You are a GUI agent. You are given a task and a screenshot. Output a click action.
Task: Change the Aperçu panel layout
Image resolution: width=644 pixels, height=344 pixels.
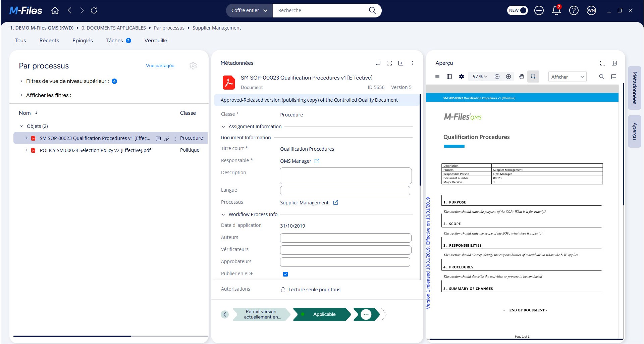[614, 63]
